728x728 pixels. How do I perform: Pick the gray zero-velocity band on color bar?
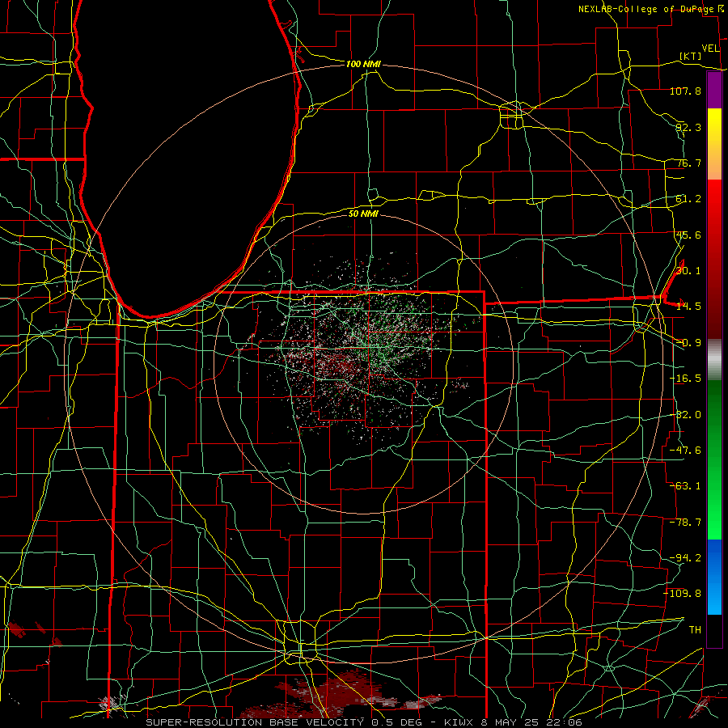pos(714,360)
